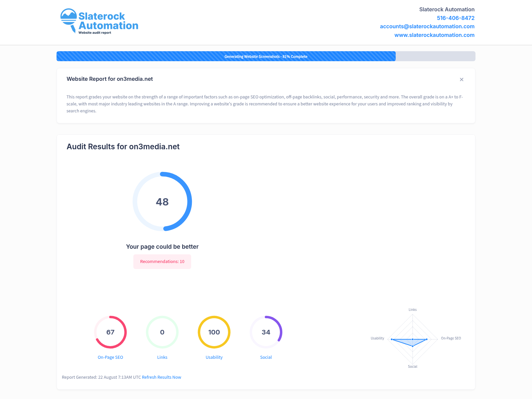Click the screenshot generation progress bar

pos(266,56)
